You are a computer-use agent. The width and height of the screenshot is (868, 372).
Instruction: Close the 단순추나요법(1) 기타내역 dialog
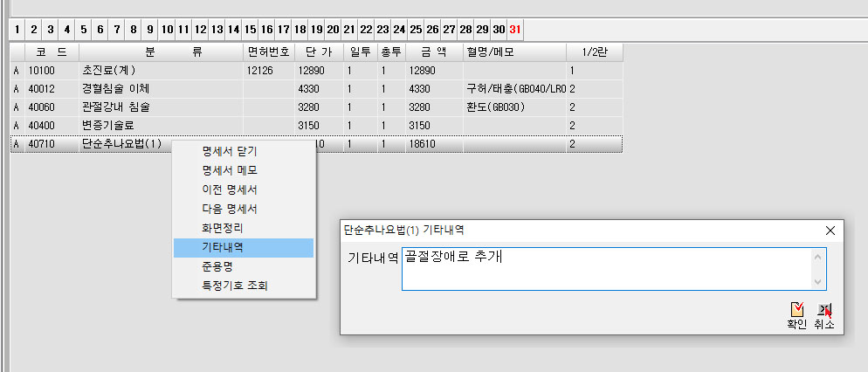[x=830, y=231]
